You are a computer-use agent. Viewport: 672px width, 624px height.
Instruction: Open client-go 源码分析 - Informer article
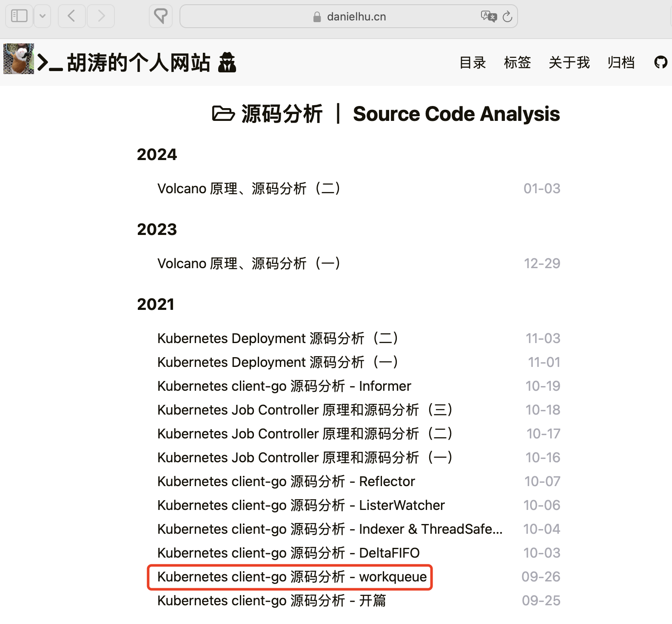[x=284, y=386]
